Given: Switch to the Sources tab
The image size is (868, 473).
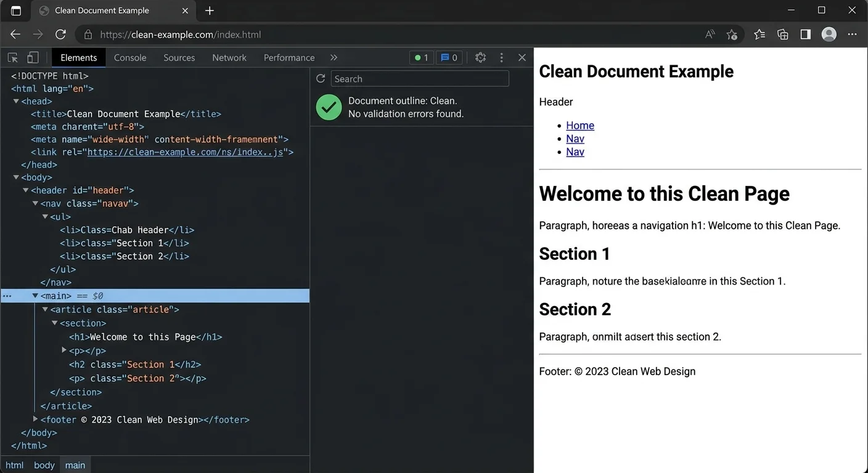Looking at the screenshot, I should (x=179, y=57).
